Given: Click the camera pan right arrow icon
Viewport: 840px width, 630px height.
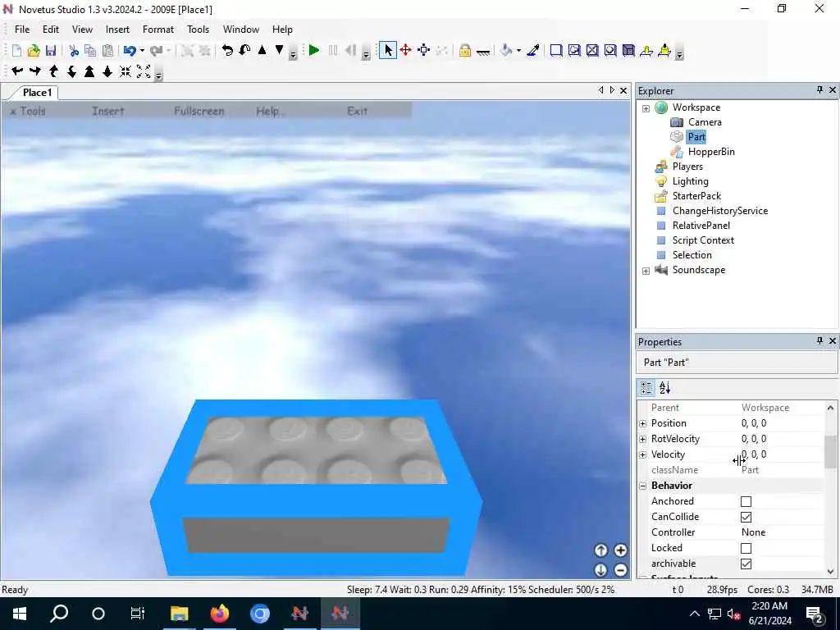Looking at the screenshot, I should 35,71.
